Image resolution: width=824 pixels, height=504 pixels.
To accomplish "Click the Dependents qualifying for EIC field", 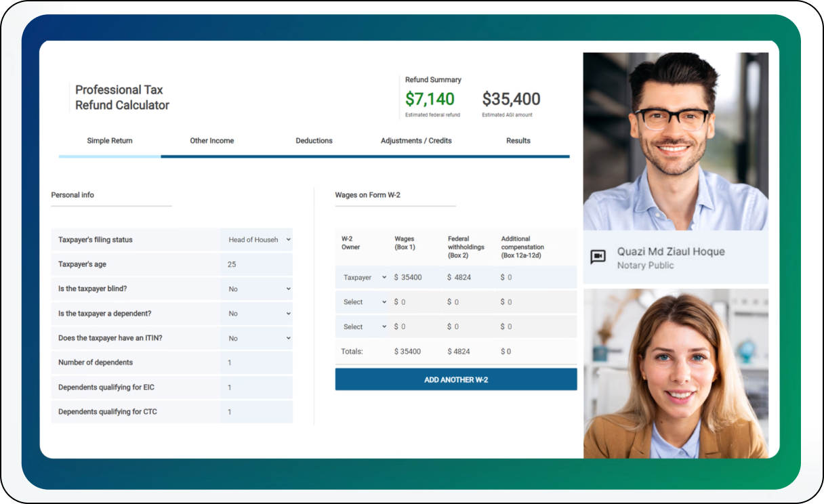I will [257, 387].
